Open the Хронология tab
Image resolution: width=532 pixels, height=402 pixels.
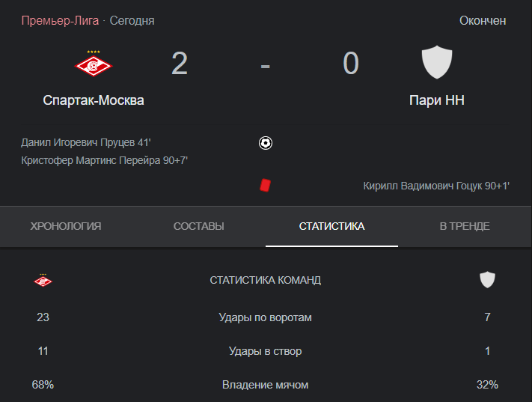coord(66,226)
